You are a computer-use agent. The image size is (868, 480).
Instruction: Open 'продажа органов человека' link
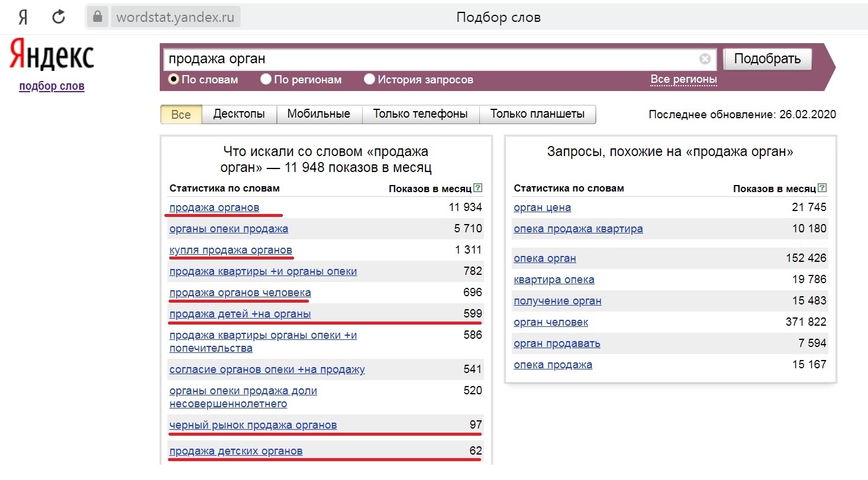tap(240, 293)
